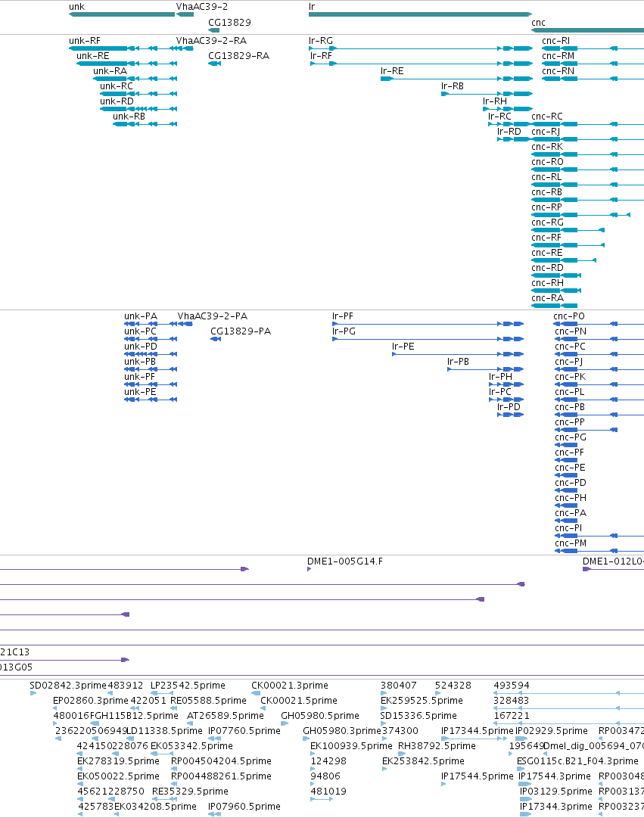Image resolution: width=644 pixels, height=818 pixels.
Task: Select CG13829-PA protein label
Action: point(241,331)
